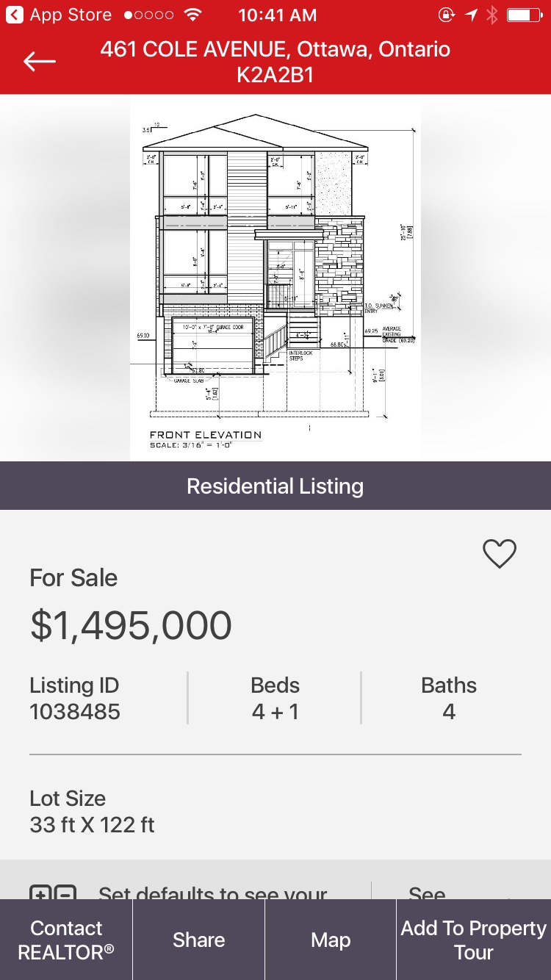Share this property listing
The width and height of the screenshot is (551, 980).
pyautogui.click(x=198, y=940)
